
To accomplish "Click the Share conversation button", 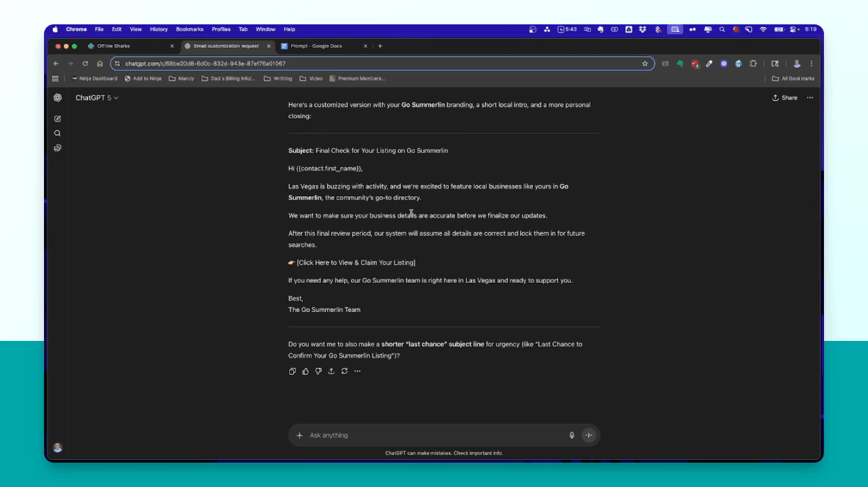I will pyautogui.click(x=785, y=98).
